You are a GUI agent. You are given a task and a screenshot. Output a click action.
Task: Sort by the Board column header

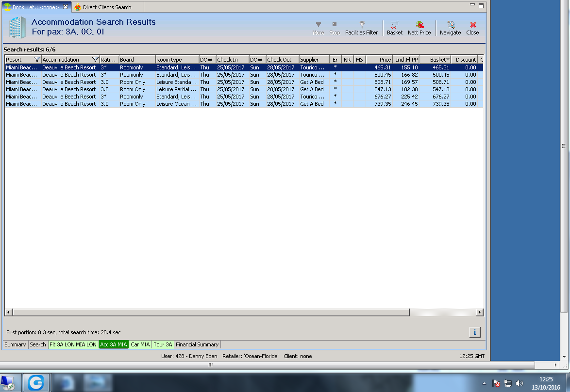coord(137,60)
